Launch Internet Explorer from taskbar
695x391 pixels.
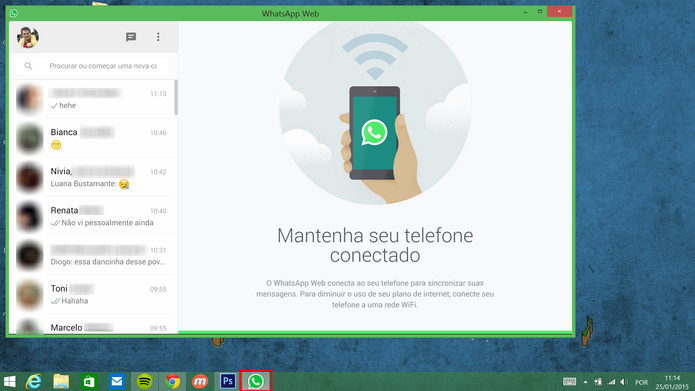tap(34, 381)
